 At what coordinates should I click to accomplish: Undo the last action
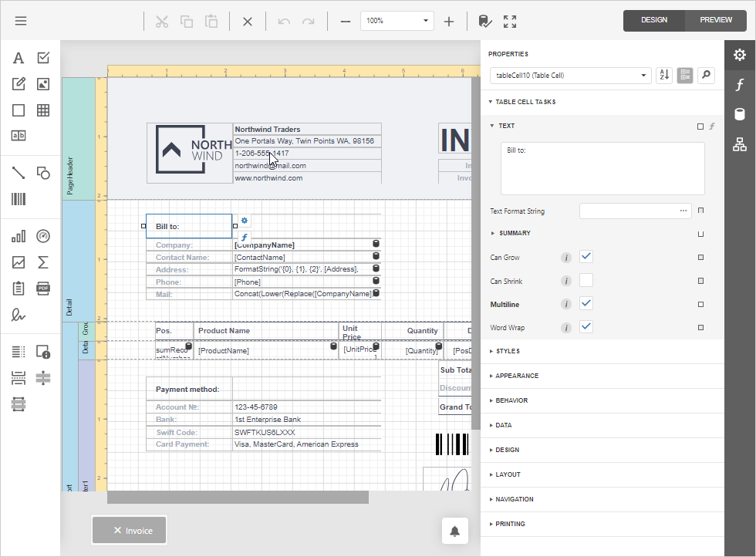(x=284, y=22)
